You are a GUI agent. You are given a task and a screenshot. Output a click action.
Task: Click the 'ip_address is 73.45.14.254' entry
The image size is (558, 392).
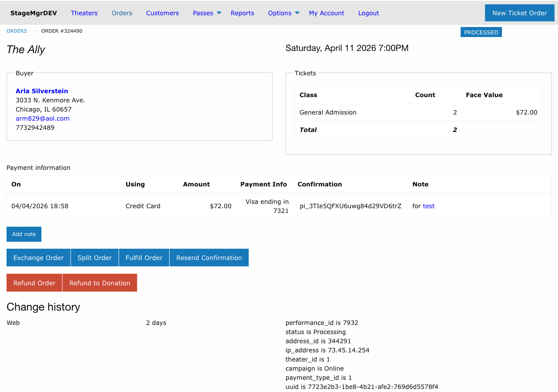tap(327, 350)
